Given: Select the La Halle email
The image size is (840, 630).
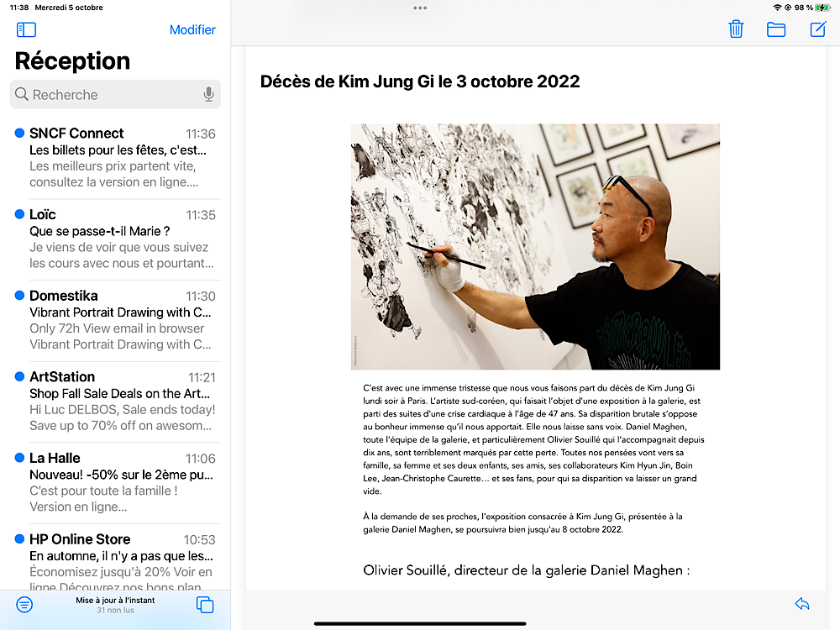Looking at the screenshot, I should pos(115,482).
